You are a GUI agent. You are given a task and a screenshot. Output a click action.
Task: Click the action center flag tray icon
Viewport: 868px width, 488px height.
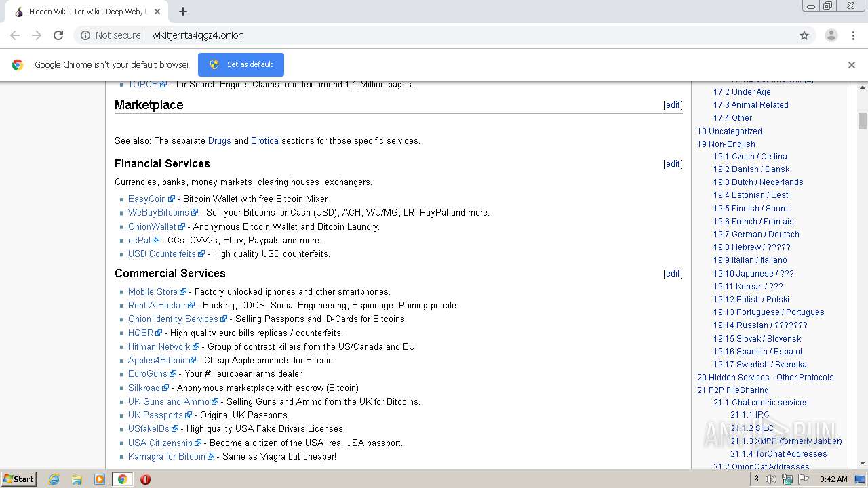point(804,479)
